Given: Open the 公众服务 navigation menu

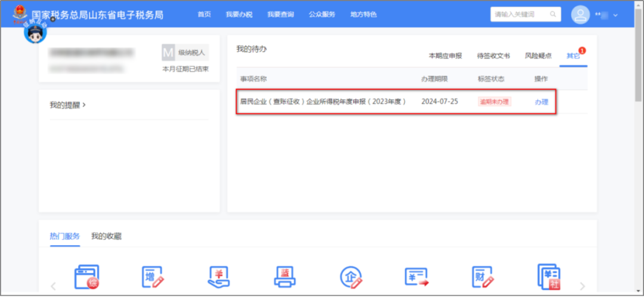Looking at the screenshot, I should point(322,14).
